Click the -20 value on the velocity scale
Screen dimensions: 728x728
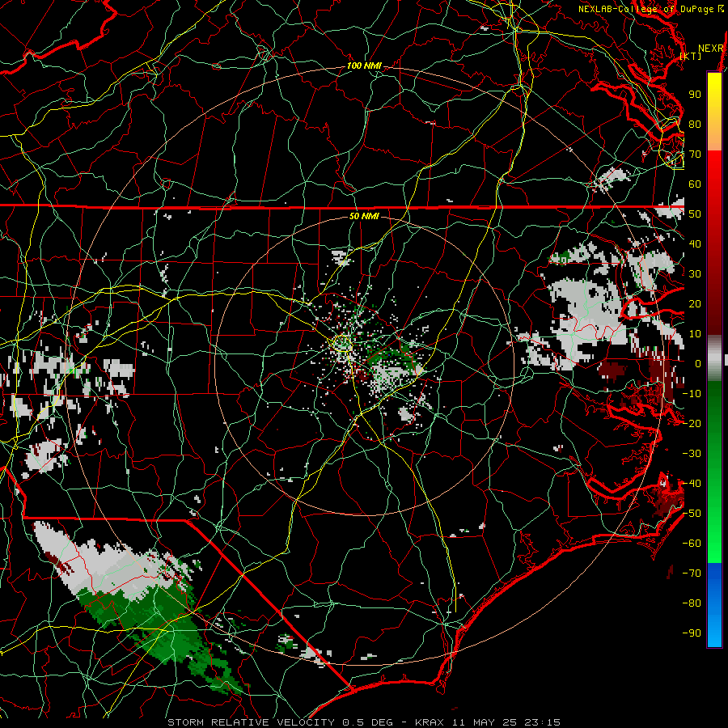[692, 424]
